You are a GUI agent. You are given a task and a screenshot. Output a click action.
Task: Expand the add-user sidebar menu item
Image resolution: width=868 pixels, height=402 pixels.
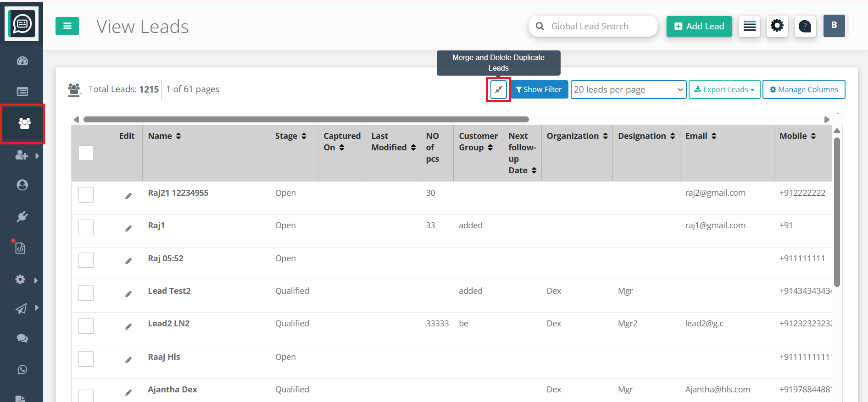tap(26, 155)
